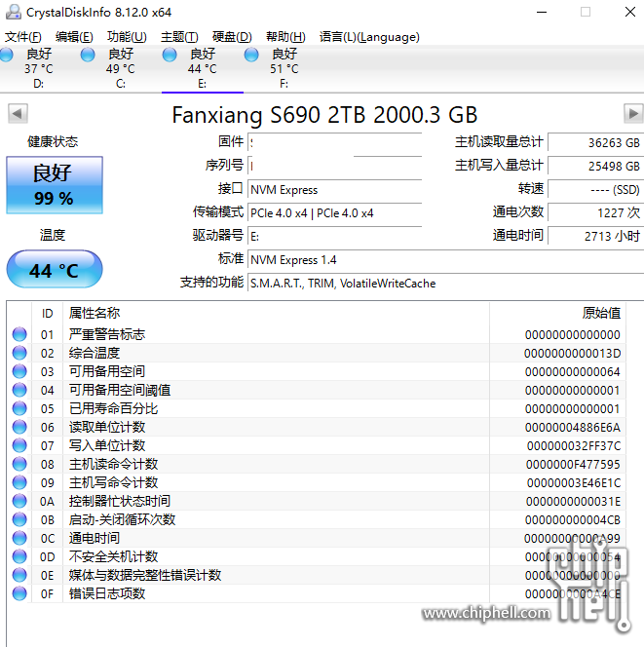The height and width of the screenshot is (647, 644).
Task: Click the 序列号 serial number field
Action: [334, 166]
